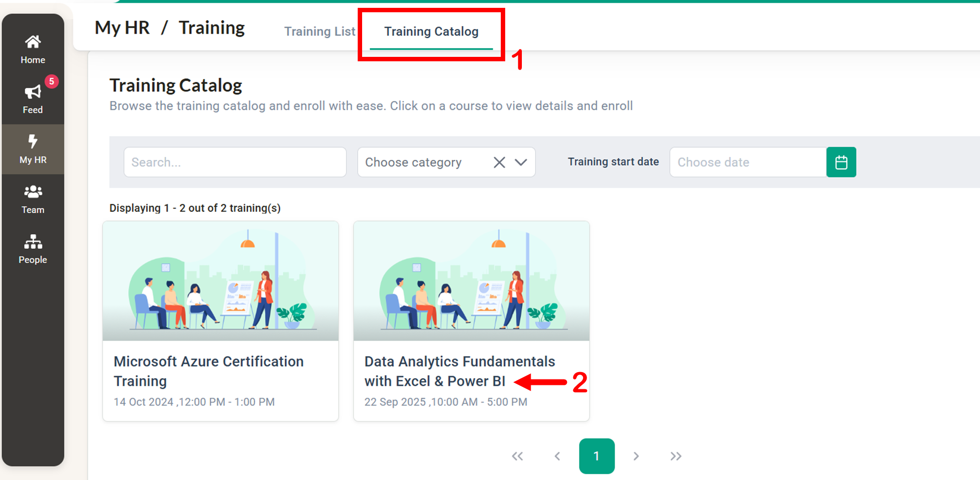The height and width of the screenshot is (480, 980).
Task: Go to the previous page chevron
Action: [x=558, y=456]
